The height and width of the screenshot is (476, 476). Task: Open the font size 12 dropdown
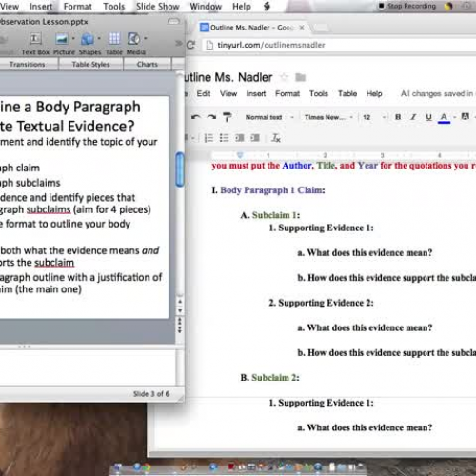(374, 117)
